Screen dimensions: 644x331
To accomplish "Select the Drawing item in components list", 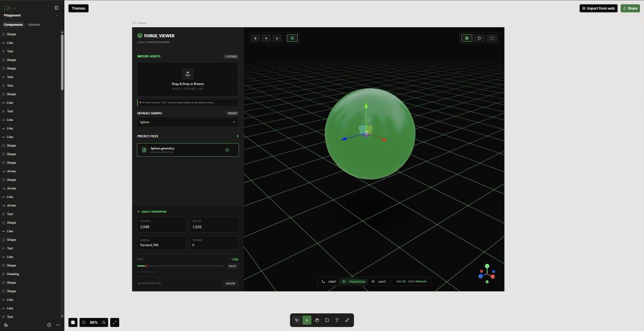I will point(13,274).
